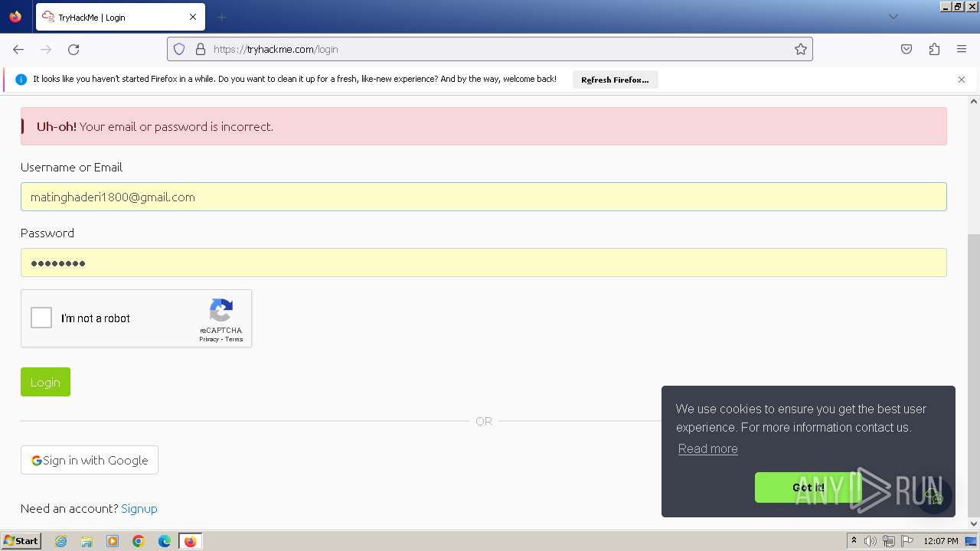Click the padlock site info icon
The height and width of the screenshot is (551, 980).
pyautogui.click(x=201, y=49)
